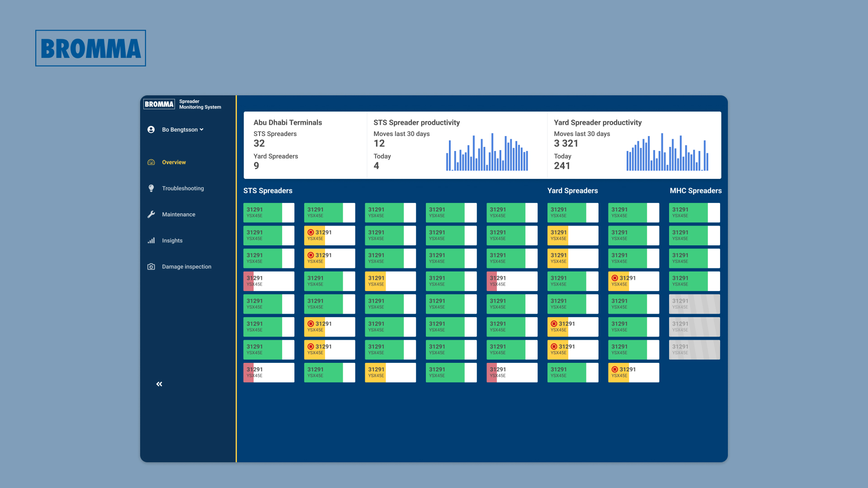Click the small BROMMA logo in the sidebar
This screenshot has height=488, width=868.
point(159,104)
